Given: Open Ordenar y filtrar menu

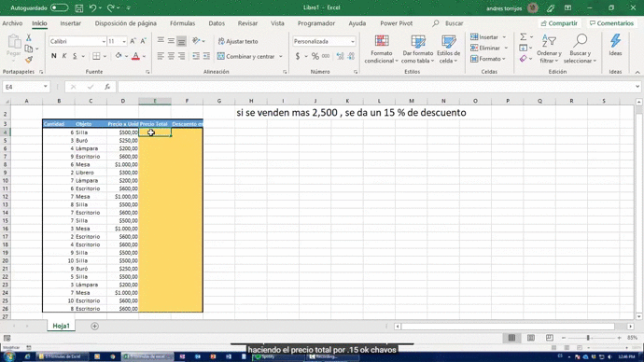Looking at the screenshot, I should point(549,49).
